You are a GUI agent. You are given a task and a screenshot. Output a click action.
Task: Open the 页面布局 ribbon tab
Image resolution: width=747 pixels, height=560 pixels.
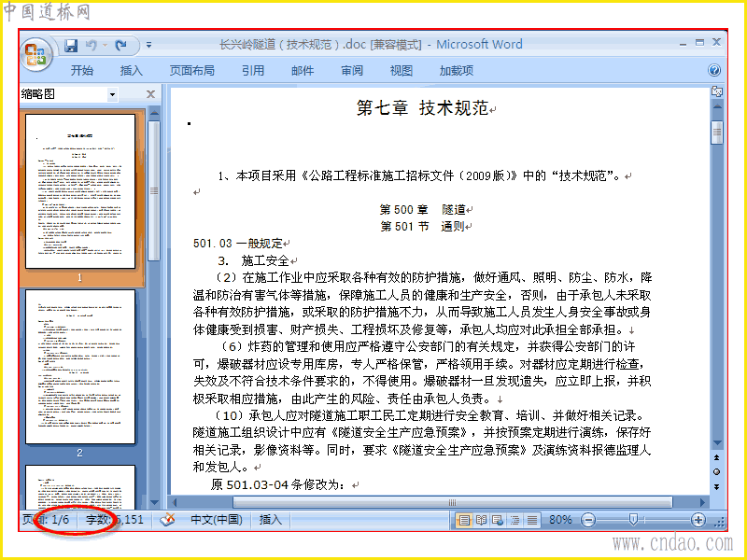pos(192,71)
